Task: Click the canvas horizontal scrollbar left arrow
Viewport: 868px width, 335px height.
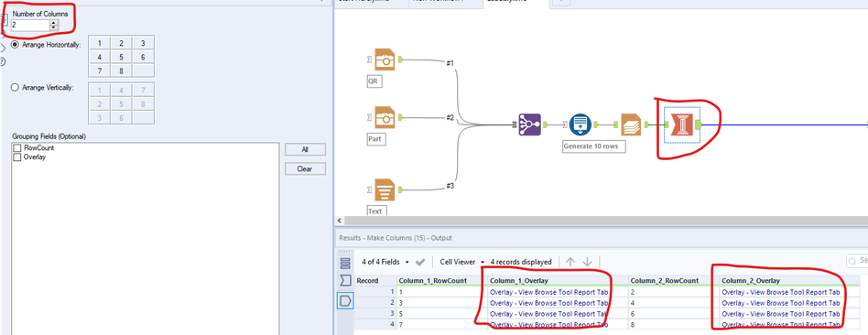Action: coord(339,221)
